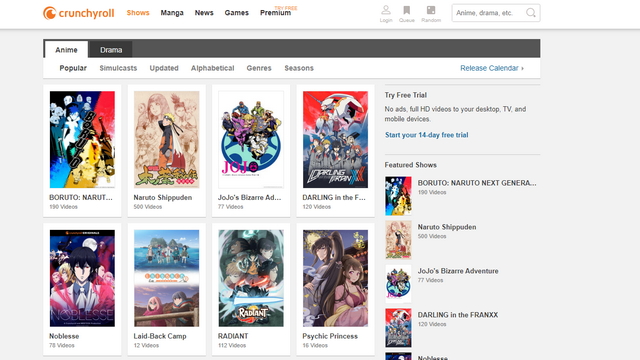This screenshot has height=360, width=640.
Task: Open the DARLING in the FRANXX featured thumbnail
Action: point(398,328)
